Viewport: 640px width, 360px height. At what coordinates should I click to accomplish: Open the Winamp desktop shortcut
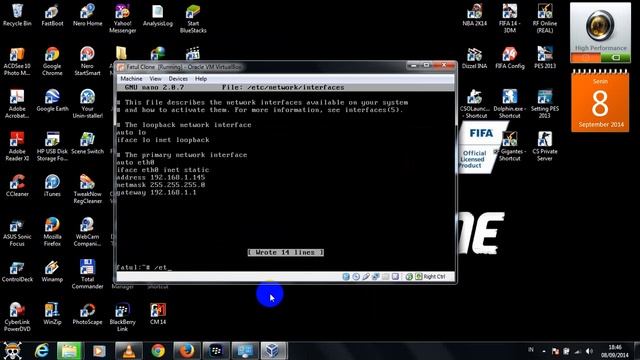point(52,271)
